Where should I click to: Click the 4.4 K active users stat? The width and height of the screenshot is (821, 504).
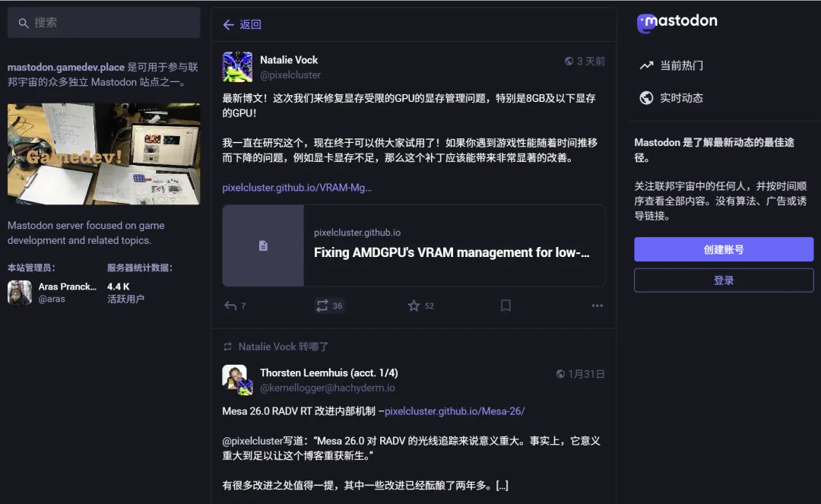[125, 293]
